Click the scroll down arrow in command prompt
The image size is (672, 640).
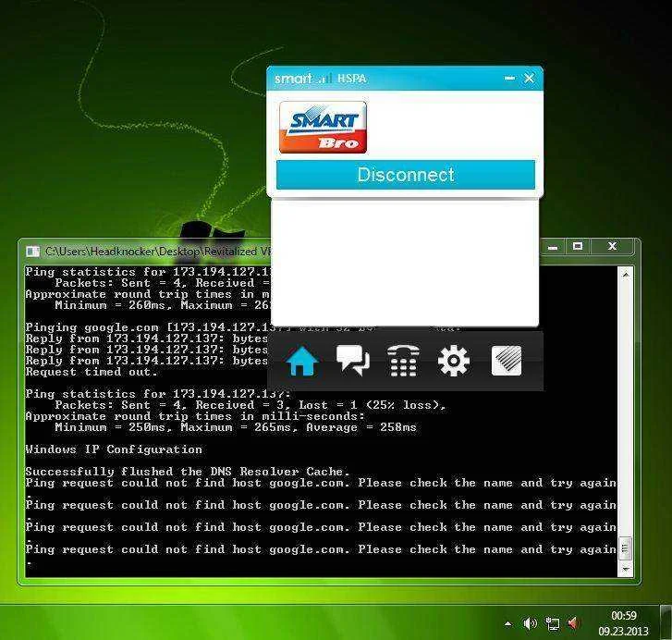pos(625,570)
